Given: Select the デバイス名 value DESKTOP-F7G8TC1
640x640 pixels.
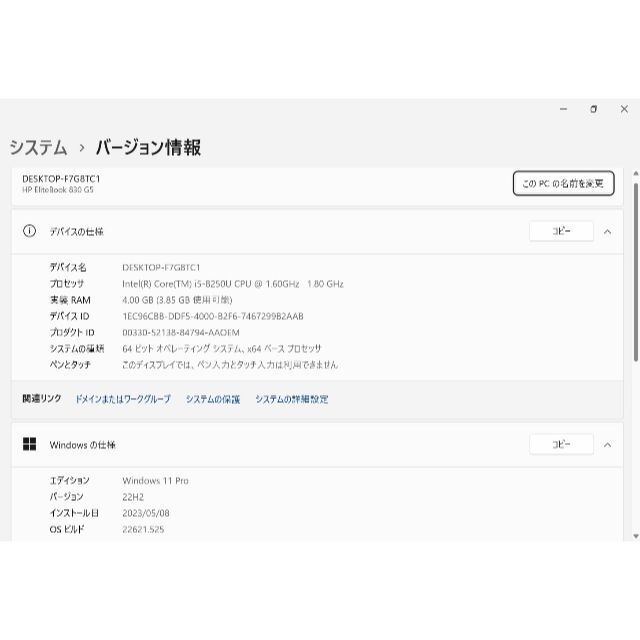Looking at the screenshot, I should pyautogui.click(x=161, y=267).
